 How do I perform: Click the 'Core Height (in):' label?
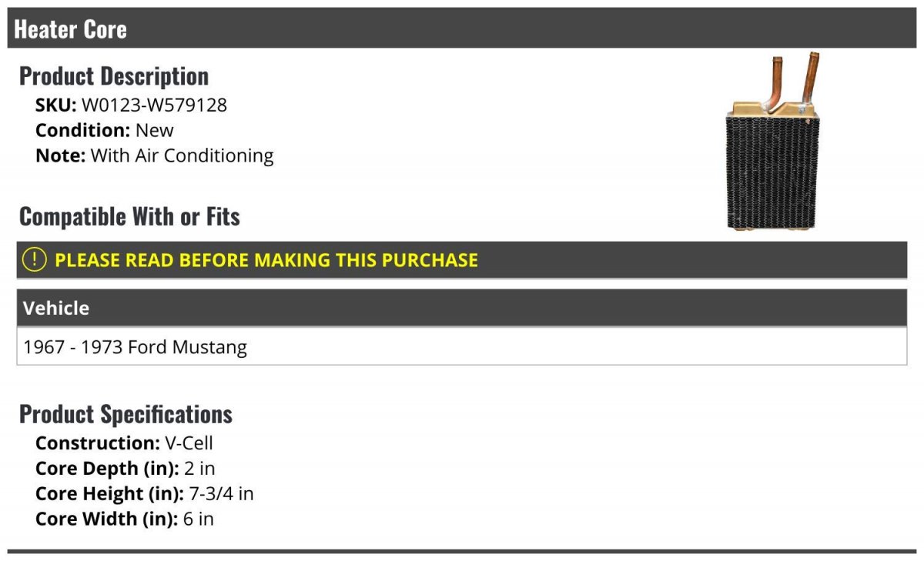coord(109,493)
